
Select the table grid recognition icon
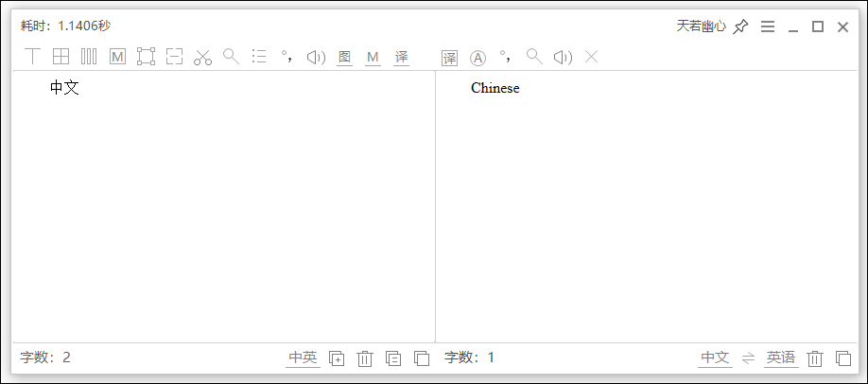click(x=61, y=57)
